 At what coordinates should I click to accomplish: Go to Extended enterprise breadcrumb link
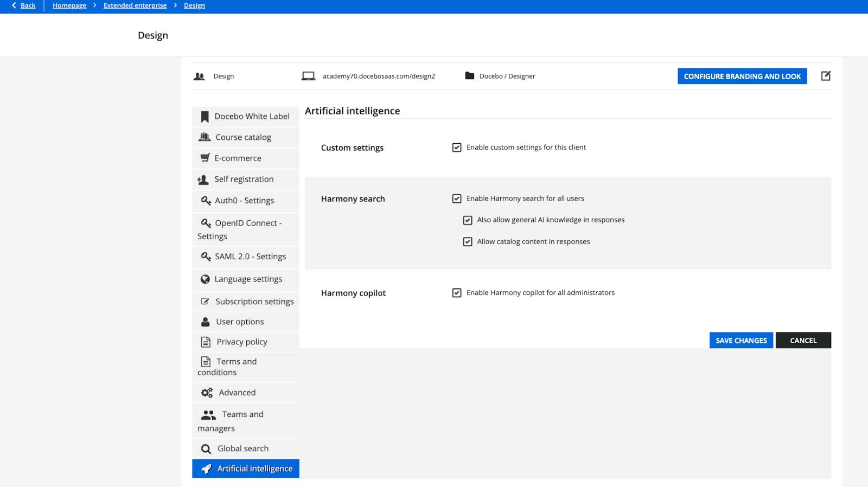click(x=135, y=5)
